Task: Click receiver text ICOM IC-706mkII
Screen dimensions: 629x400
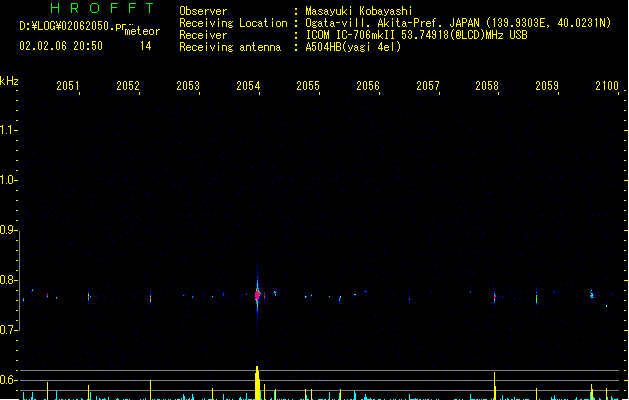Action: point(351,35)
